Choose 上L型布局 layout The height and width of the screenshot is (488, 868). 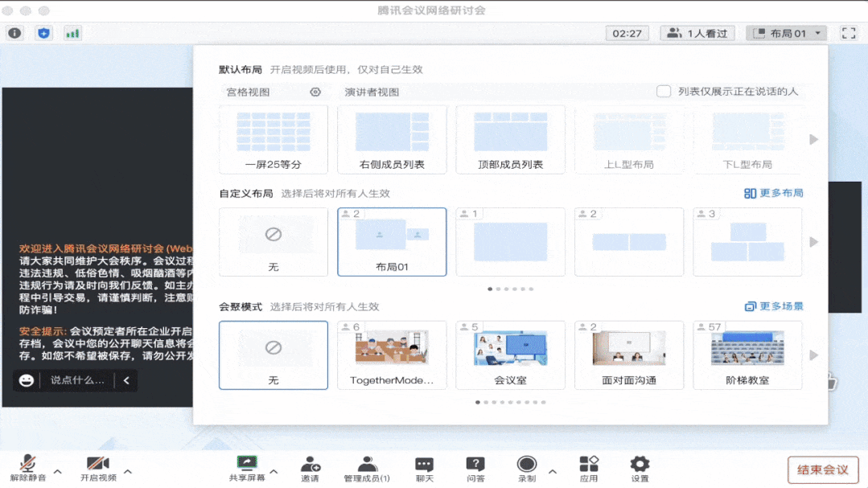(629, 140)
